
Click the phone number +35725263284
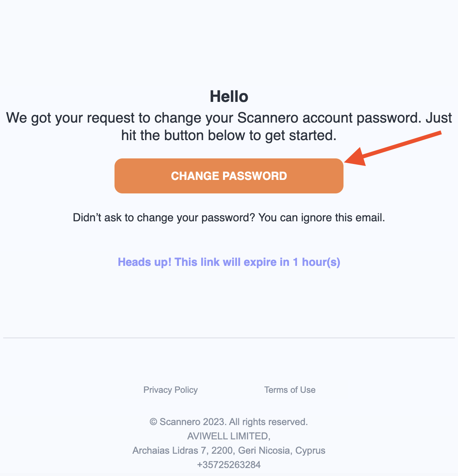click(229, 465)
